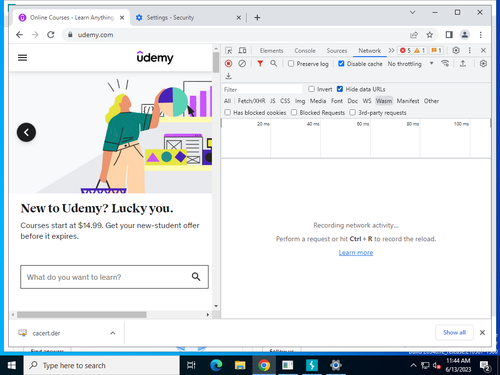Click the share page icon in address bar

414,35
